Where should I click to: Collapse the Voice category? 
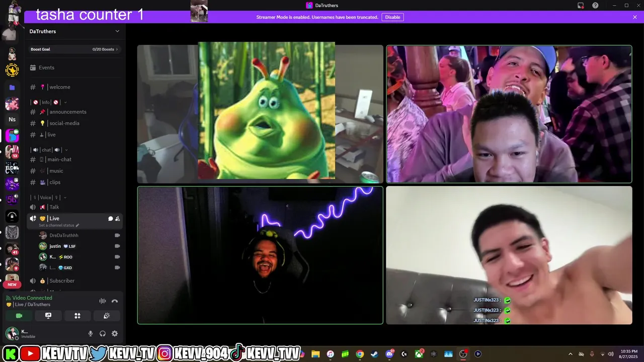49,198
